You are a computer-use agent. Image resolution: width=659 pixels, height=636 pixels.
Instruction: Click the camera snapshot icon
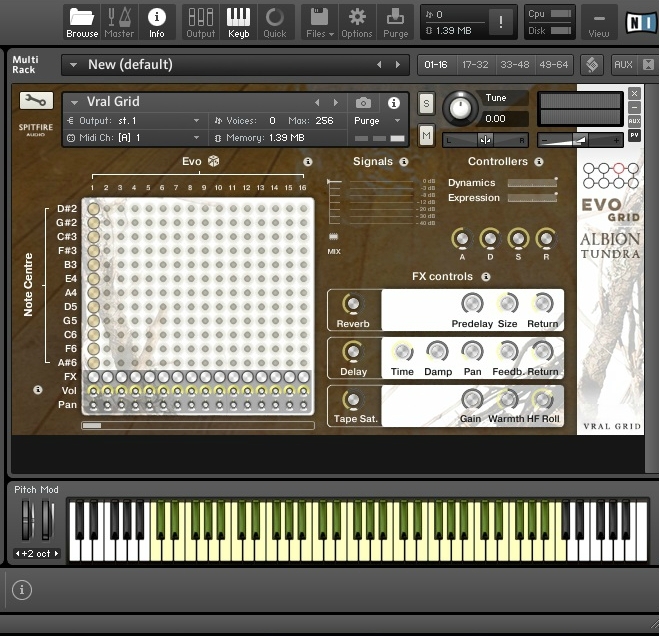[363, 103]
